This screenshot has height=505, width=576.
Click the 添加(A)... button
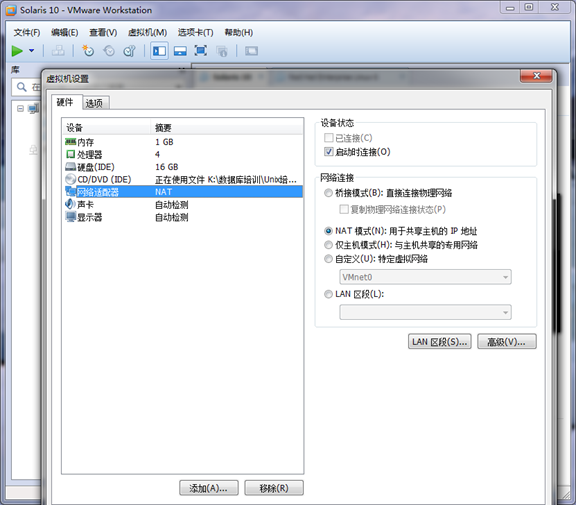pyautogui.click(x=209, y=488)
